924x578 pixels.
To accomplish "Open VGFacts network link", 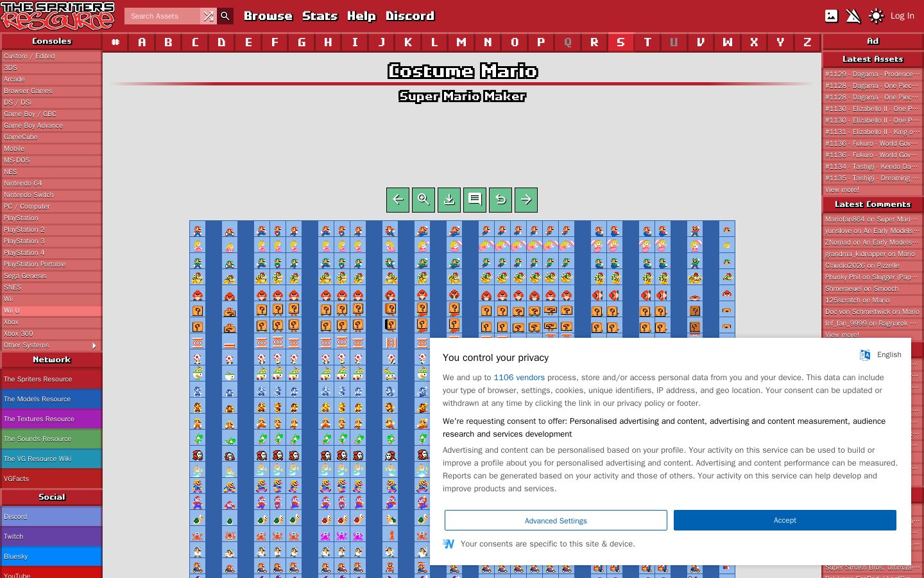I will 51,478.
